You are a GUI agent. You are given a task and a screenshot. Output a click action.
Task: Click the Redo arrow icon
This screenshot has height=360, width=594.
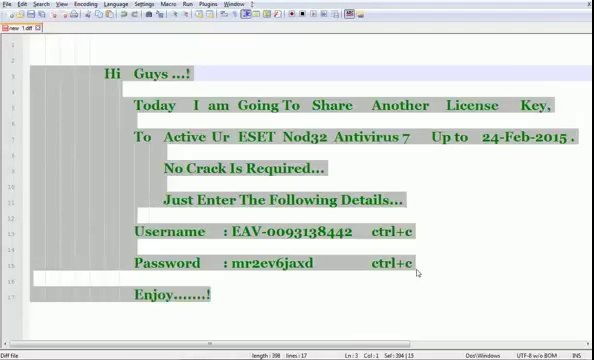(x=134, y=14)
